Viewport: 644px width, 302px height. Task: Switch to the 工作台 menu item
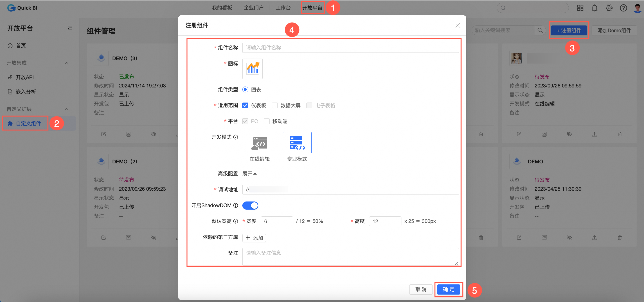pos(283,7)
